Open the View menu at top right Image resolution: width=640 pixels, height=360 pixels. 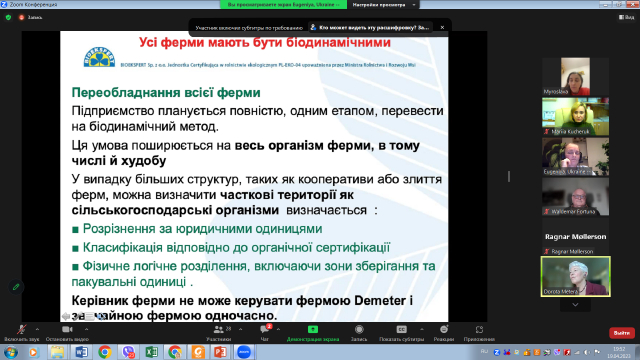click(627, 17)
